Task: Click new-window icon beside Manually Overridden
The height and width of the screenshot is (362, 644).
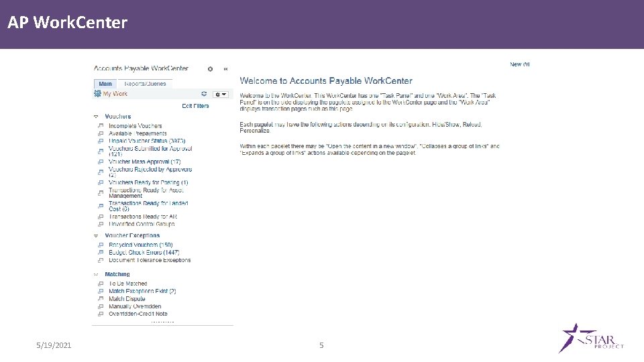Action: click(x=101, y=306)
